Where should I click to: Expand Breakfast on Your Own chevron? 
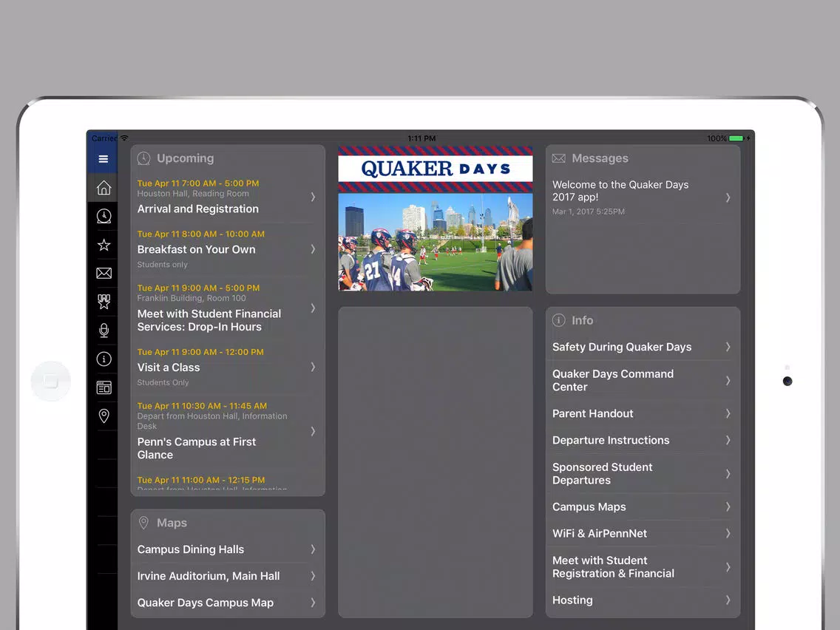314,249
